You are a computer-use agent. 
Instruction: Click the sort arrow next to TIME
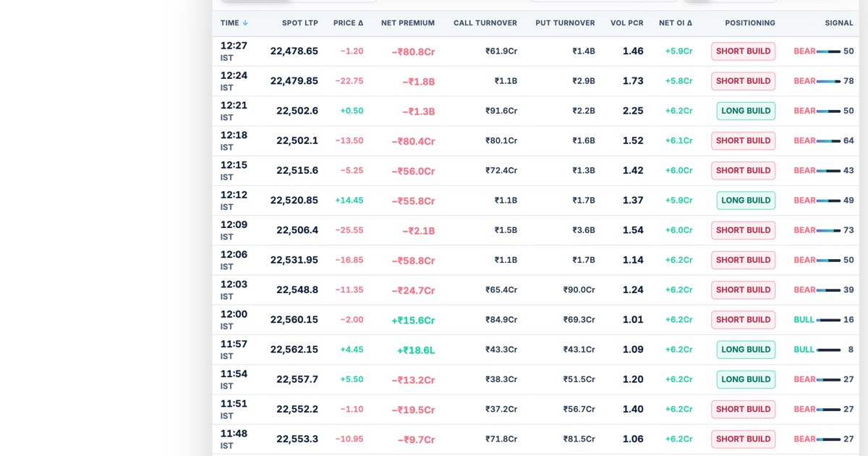click(x=245, y=23)
